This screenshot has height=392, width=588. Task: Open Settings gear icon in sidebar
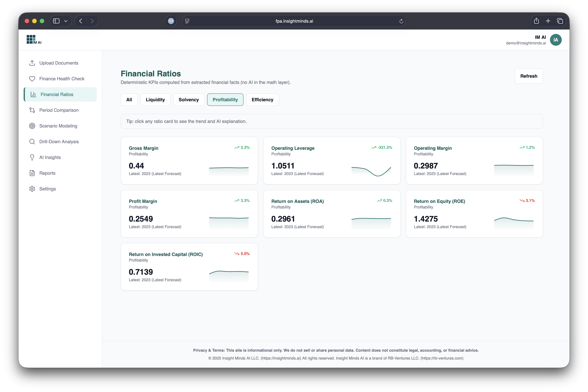click(x=32, y=189)
